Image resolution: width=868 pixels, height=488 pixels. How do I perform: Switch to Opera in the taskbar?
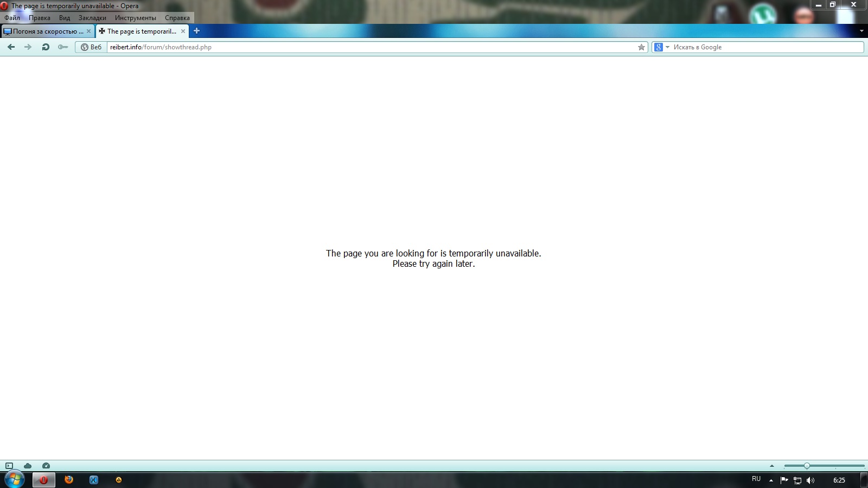pyautogui.click(x=44, y=480)
